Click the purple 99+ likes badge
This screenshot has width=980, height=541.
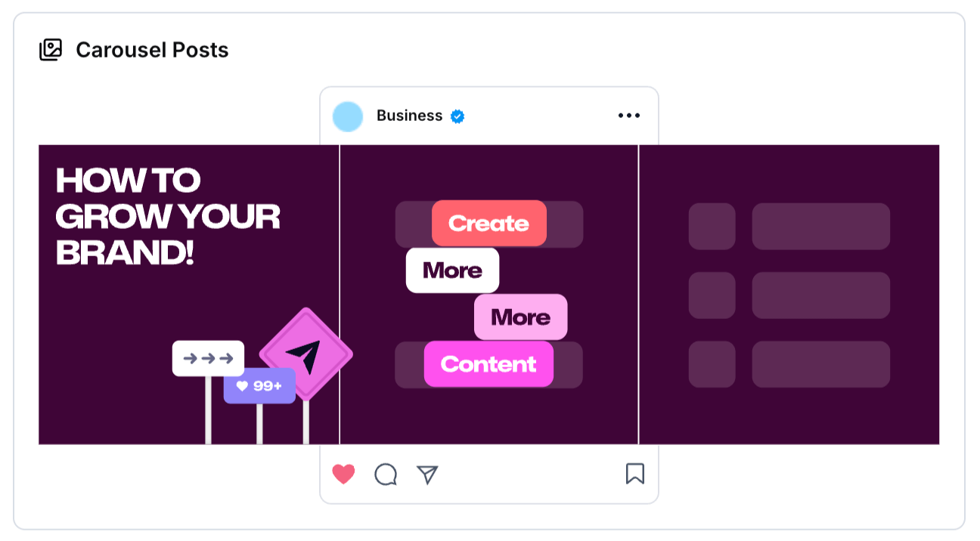tap(259, 385)
